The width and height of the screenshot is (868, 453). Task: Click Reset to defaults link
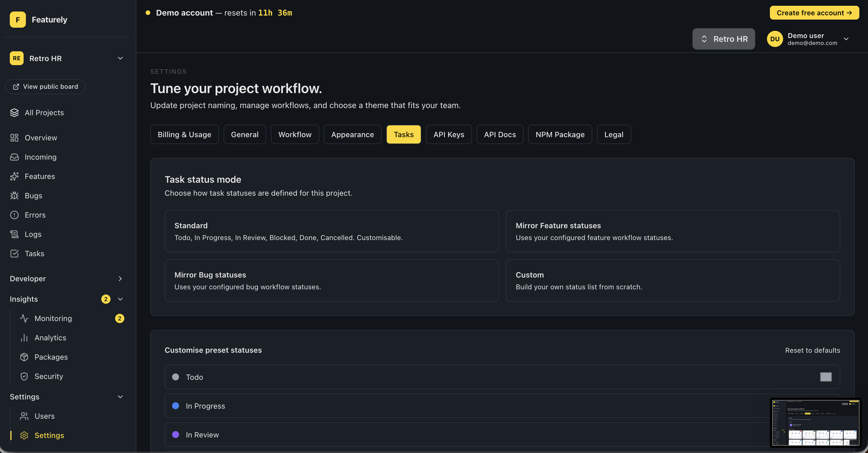tap(812, 350)
